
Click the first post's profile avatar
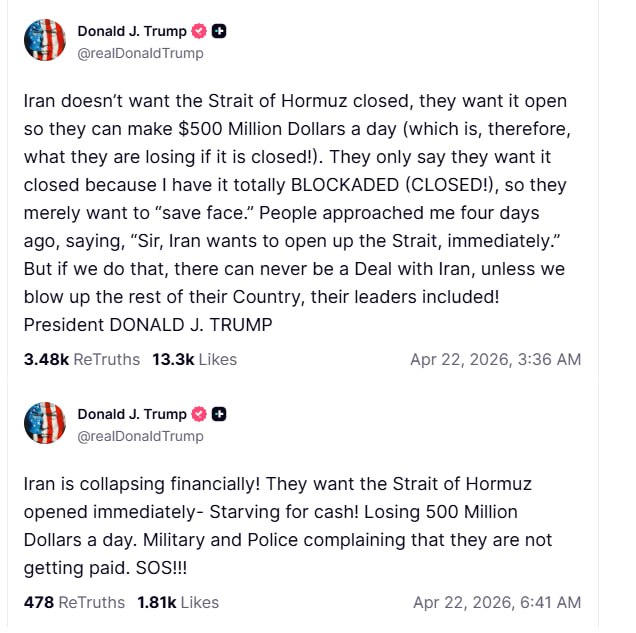(45, 40)
